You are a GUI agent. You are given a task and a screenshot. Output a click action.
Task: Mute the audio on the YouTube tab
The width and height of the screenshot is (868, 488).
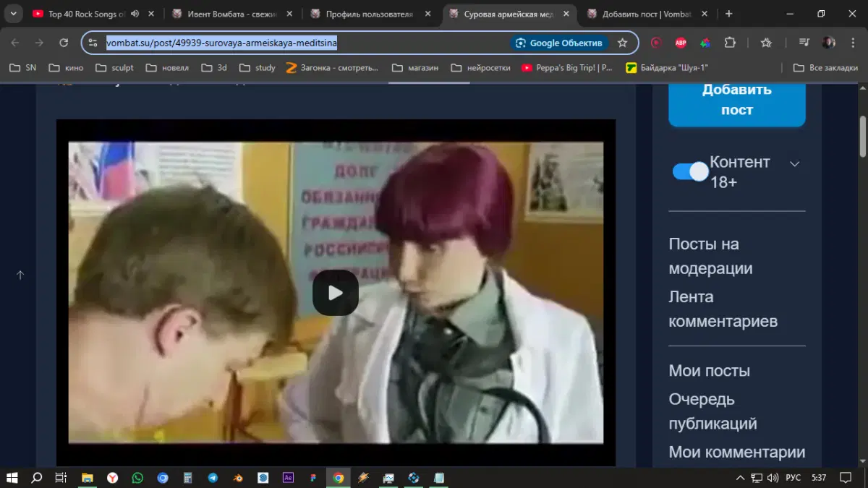coord(135,14)
